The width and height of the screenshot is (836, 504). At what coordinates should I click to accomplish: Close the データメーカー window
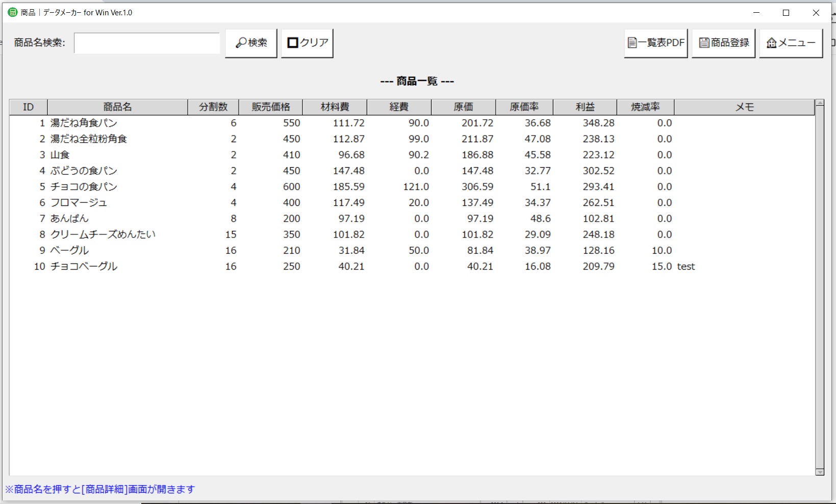coord(816,13)
